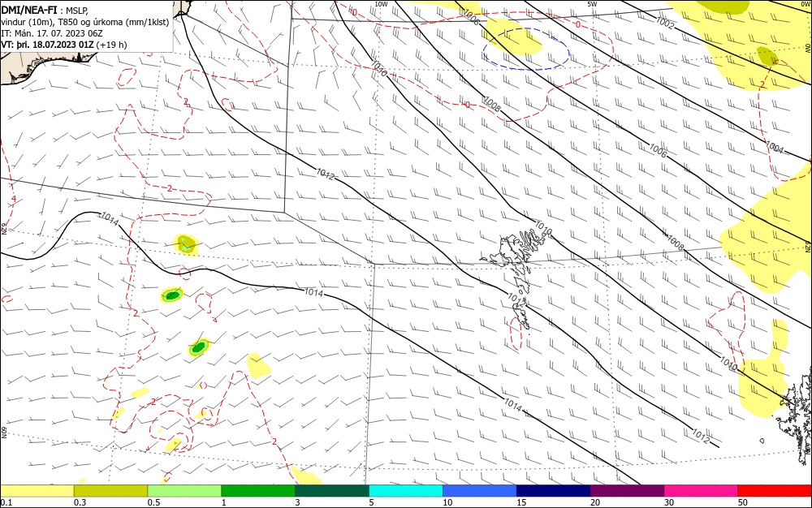Click the olive 0.3–0.5 legend swatch
This screenshot has width=812, height=508.
point(110,491)
